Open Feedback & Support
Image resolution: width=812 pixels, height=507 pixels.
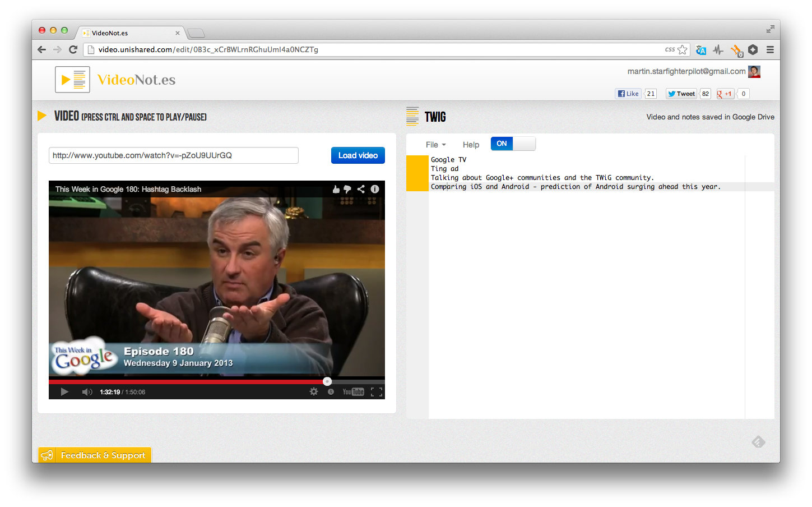tap(94, 455)
